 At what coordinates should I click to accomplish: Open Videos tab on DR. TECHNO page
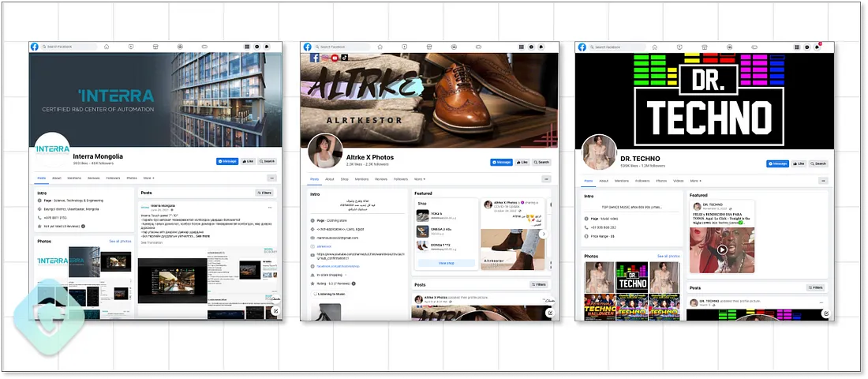click(x=678, y=181)
